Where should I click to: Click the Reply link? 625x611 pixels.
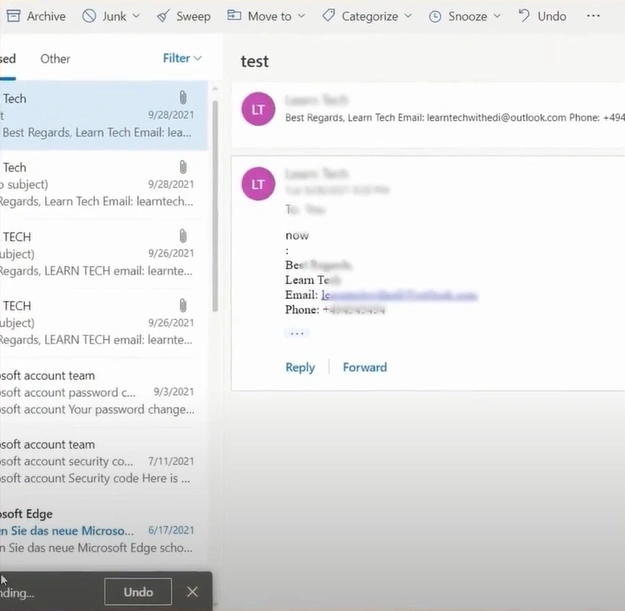click(x=300, y=367)
